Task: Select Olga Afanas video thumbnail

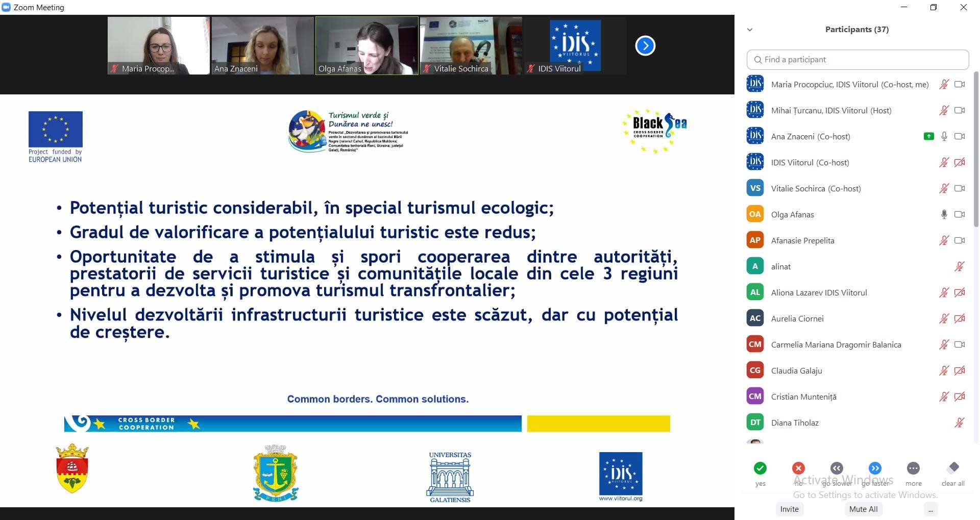Action: point(367,46)
